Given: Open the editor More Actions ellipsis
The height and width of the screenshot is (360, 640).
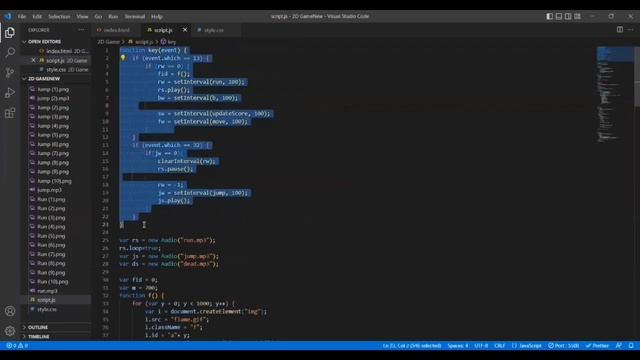Looking at the screenshot, I should pos(631,29).
